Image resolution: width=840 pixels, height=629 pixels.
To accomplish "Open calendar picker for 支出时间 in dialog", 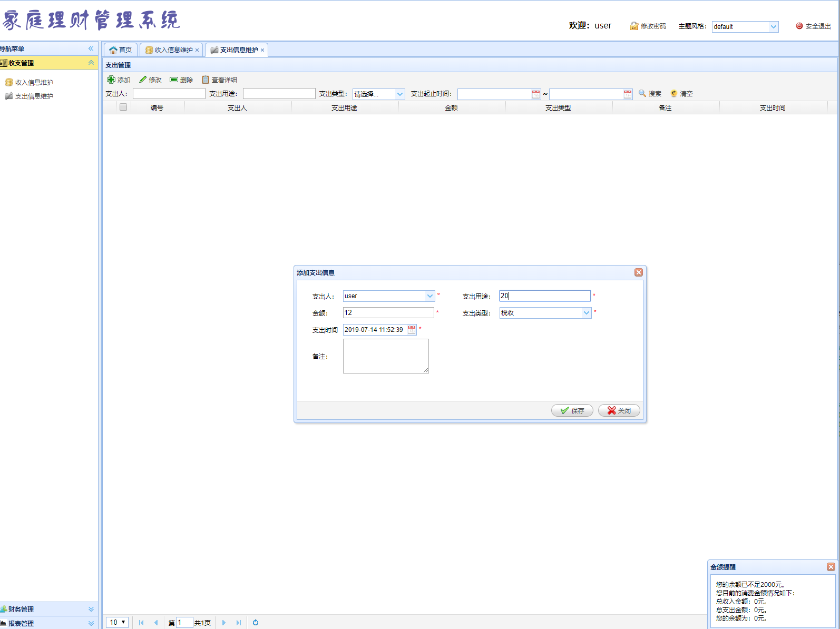I will pyautogui.click(x=412, y=330).
